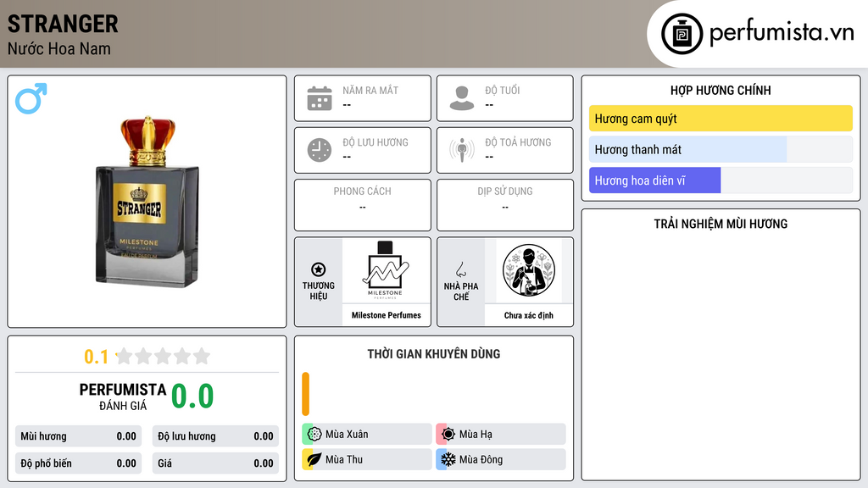Image resolution: width=868 pixels, height=488 pixels.
Task: Open the Milestone Perfumes brand logo
Action: coord(386,270)
